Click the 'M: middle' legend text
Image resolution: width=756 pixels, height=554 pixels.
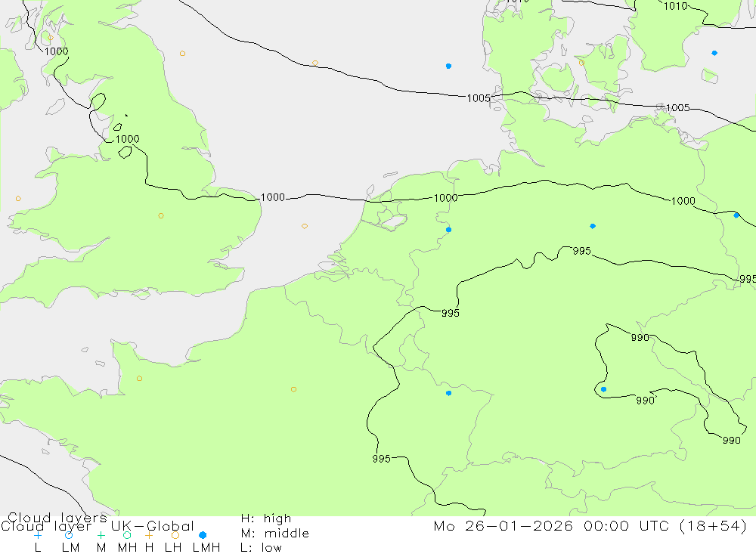[x=275, y=534]
